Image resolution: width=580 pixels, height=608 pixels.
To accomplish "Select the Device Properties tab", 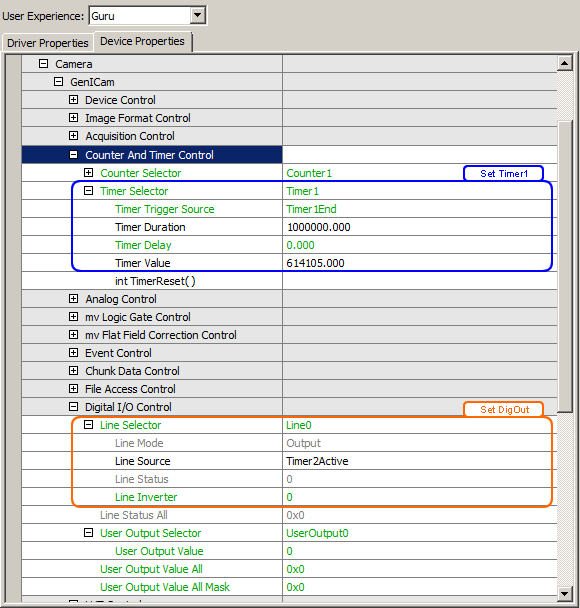I will click(142, 41).
